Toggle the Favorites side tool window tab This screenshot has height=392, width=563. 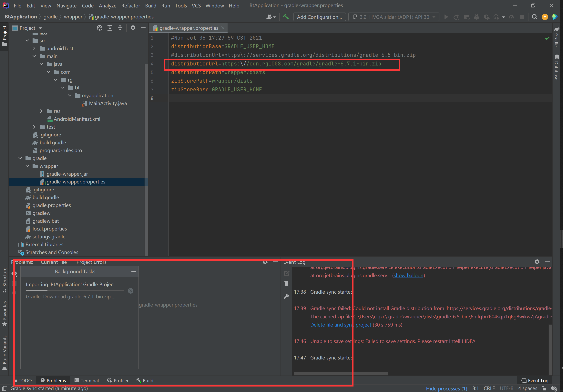(4, 314)
